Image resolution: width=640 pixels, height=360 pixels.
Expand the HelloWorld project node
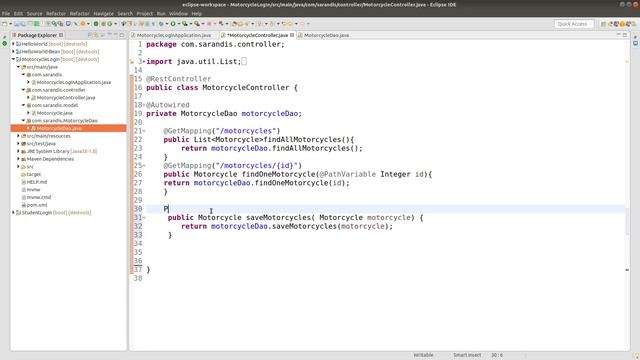[x=13, y=44]
